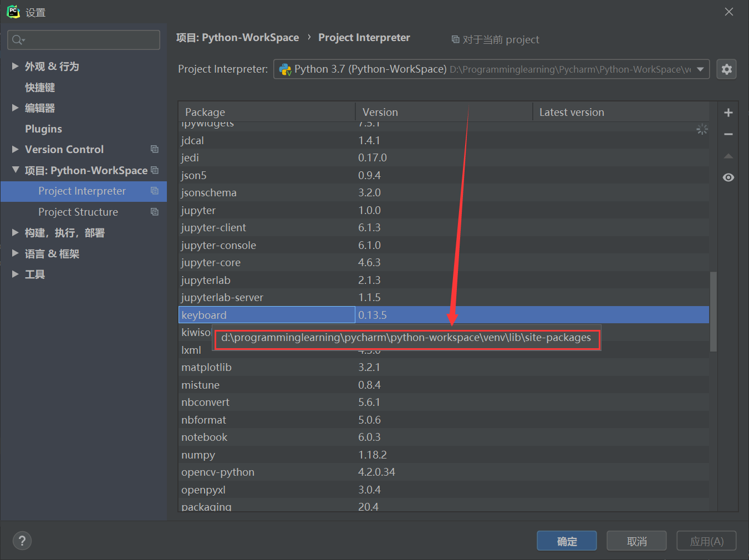Expand the 语言 & 框架 section
The height and width of the screenshot is (560, 749).
[15, 253]
